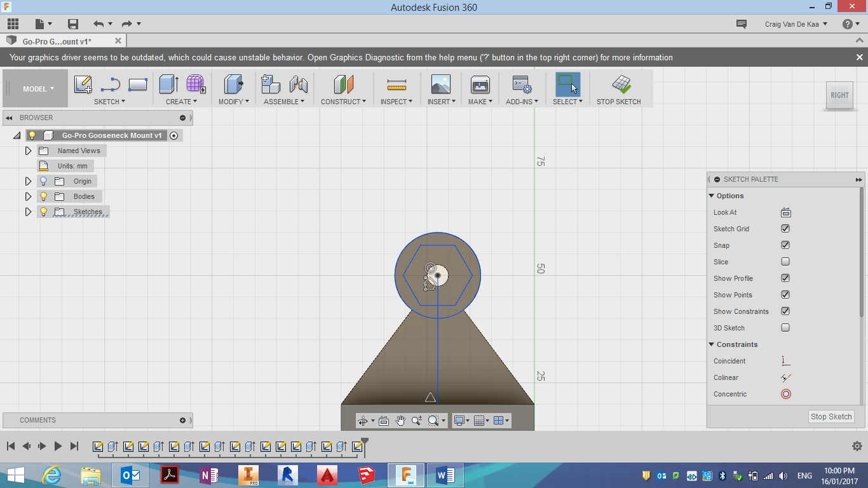Click the Look At icon in Sketch Palette

point(785,212)
